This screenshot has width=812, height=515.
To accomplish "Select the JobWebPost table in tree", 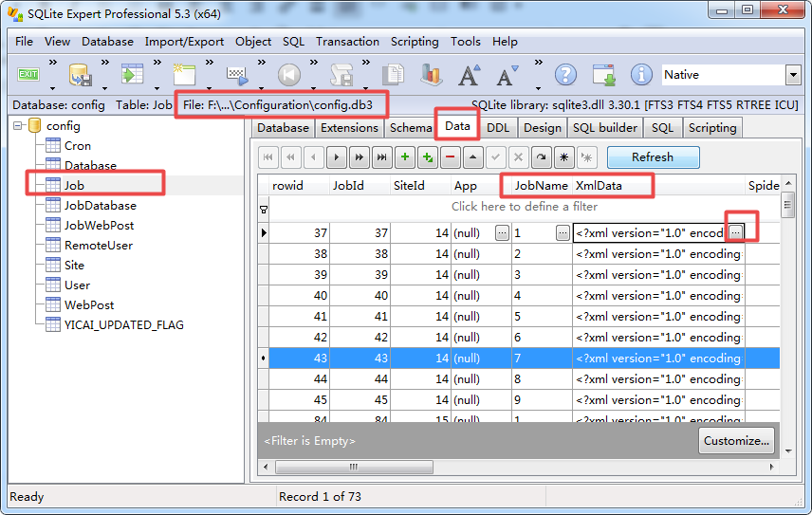I will pyautogui.click(x=99, y=226).
